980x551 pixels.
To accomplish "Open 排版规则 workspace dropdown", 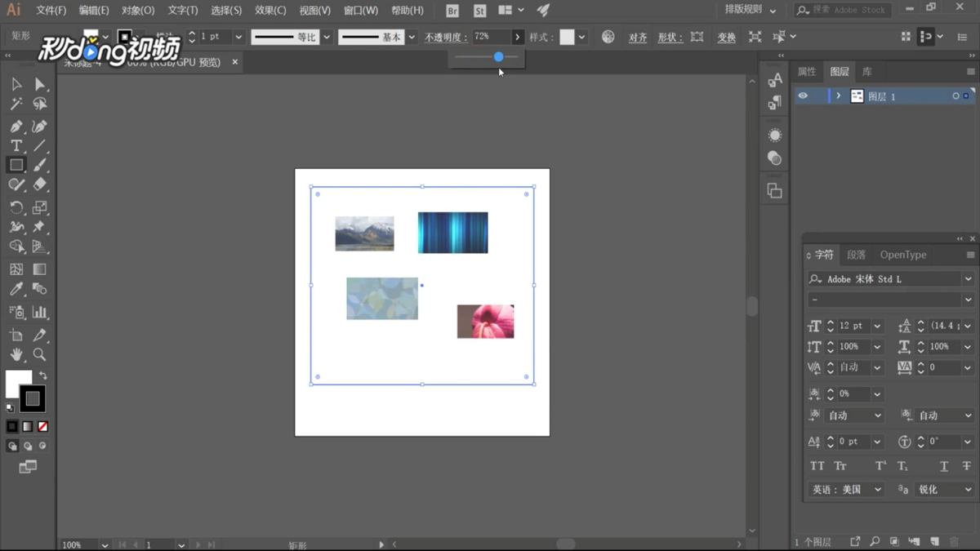I will 751,10.
